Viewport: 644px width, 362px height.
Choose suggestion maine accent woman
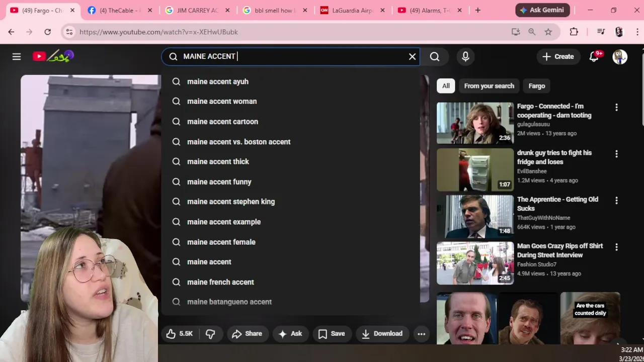coord(290,101)
